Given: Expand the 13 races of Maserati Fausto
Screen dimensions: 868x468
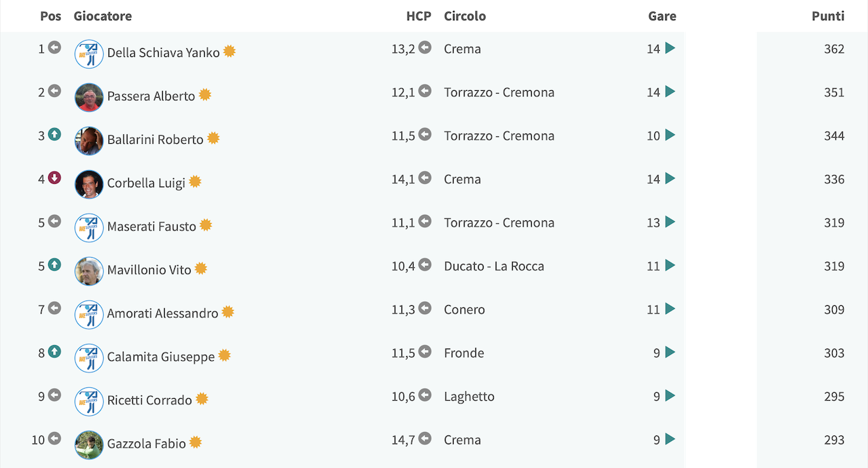Looking at the screenshot, I should [670, 222].
